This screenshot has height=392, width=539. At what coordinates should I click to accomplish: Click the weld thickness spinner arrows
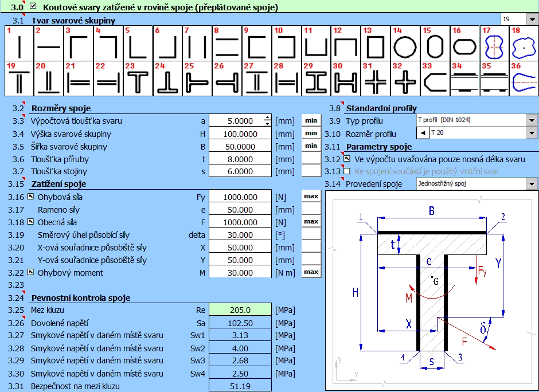pos(267,120)
